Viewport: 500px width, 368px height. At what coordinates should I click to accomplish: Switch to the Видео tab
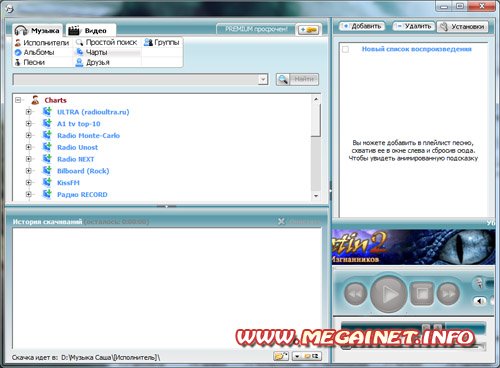click(x=91, y=30)
